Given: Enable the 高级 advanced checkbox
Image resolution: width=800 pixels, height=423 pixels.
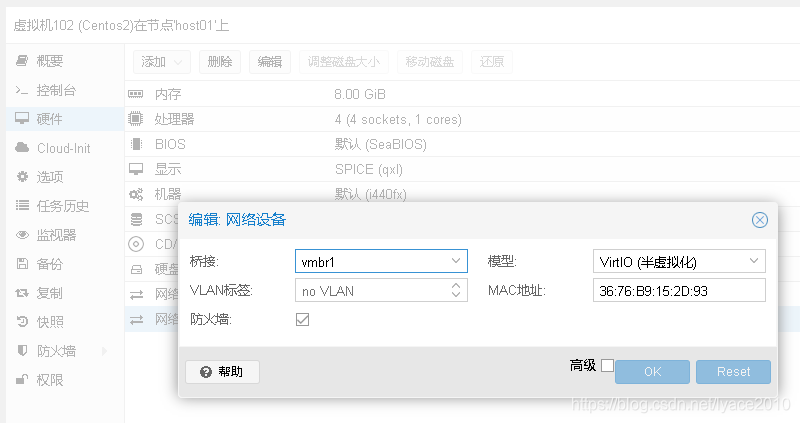Looking at the screenshot, I should 607,365.
